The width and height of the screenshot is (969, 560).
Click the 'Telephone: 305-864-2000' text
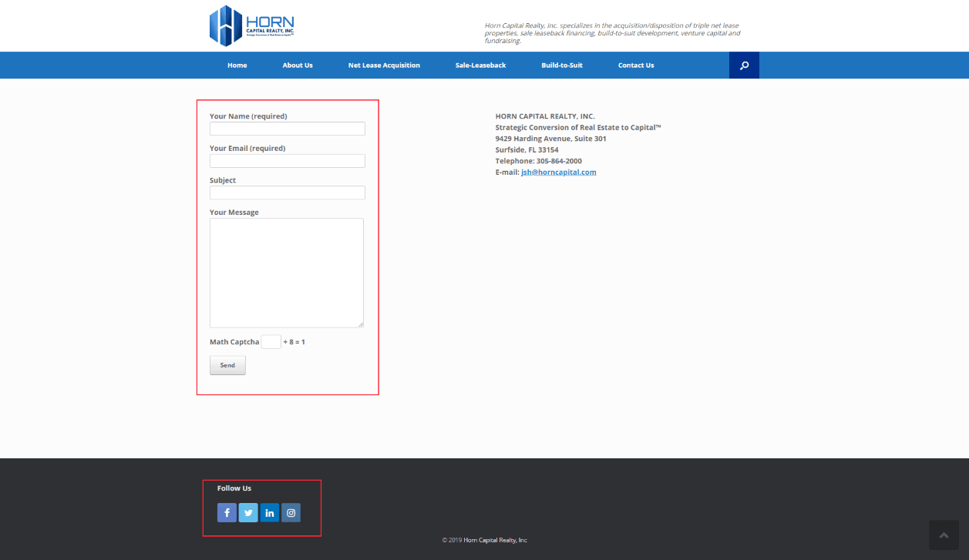tap(539, 161)
